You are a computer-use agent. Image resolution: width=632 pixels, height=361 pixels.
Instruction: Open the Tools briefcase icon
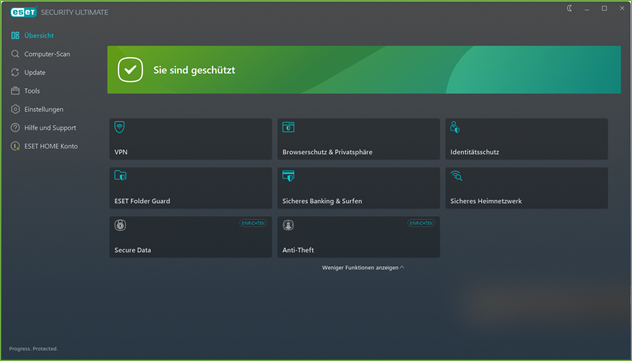click(x=15, y=91)
